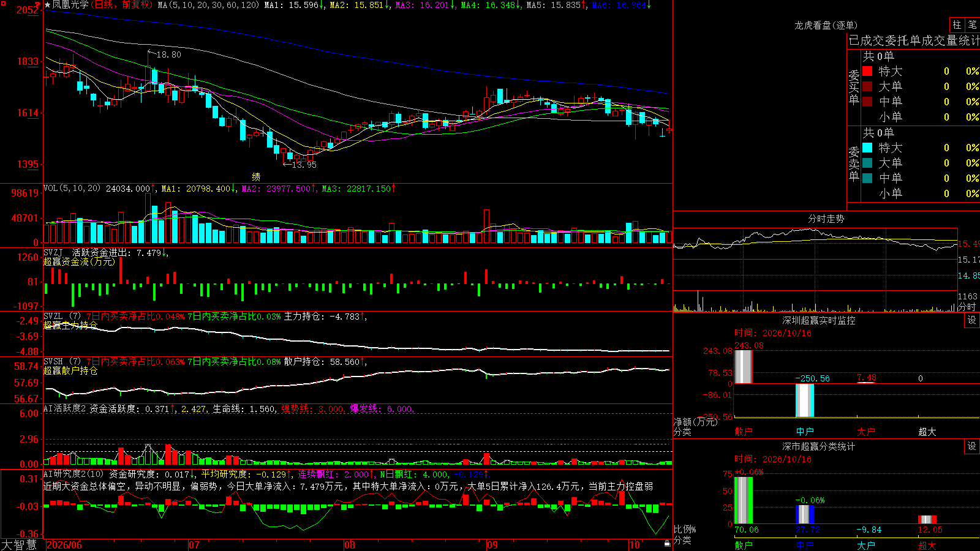Switch order statistics to 笔 view
Screen dimensions: 980x551
[973, 24]
